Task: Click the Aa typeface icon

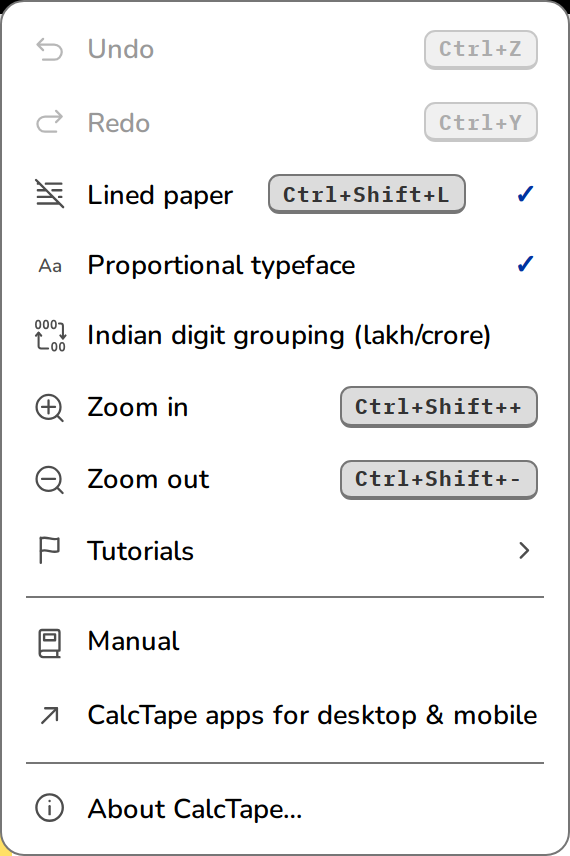Action: [x=50, y=266]
